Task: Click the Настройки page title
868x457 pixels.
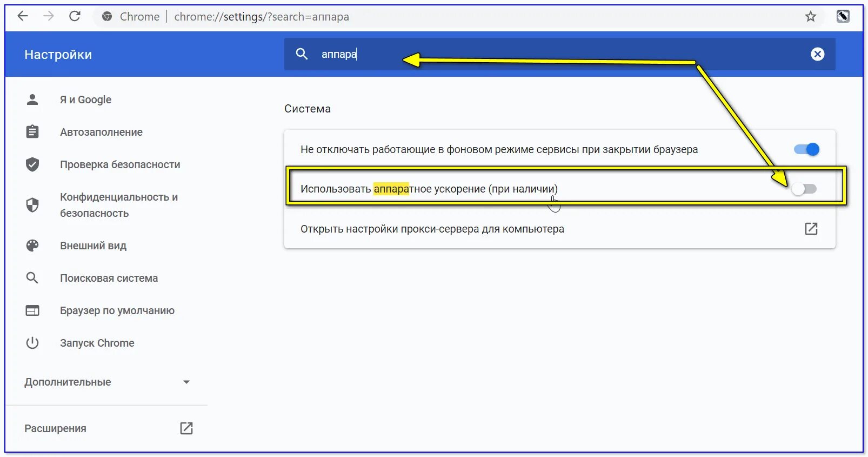Action: [58, 55]
